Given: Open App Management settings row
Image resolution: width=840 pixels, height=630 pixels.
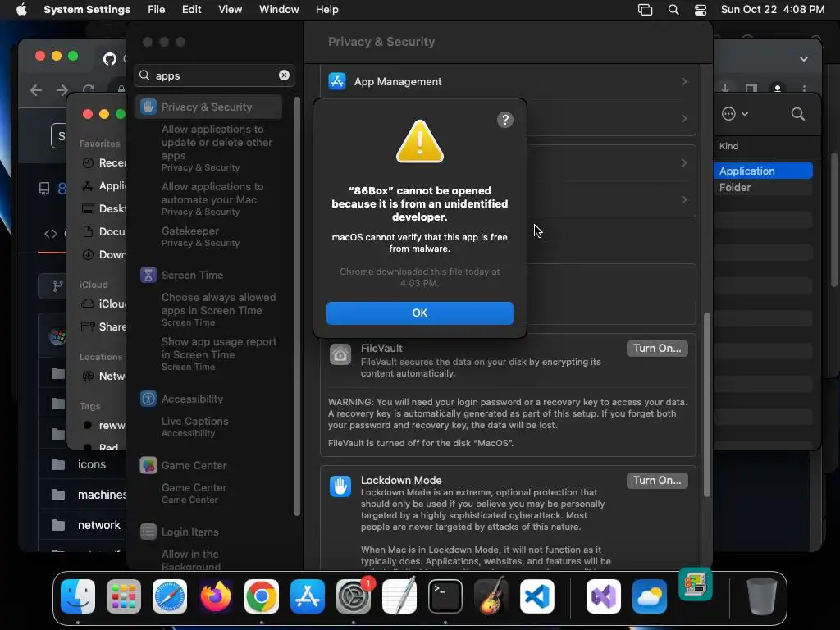Looking at the screenshot, I should pyautogui.click(x=508, y=81).
